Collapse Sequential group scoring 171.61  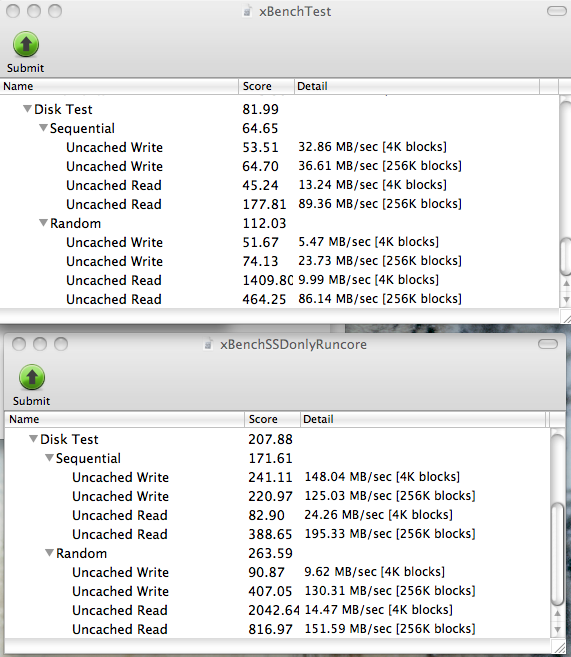point(49,458)
